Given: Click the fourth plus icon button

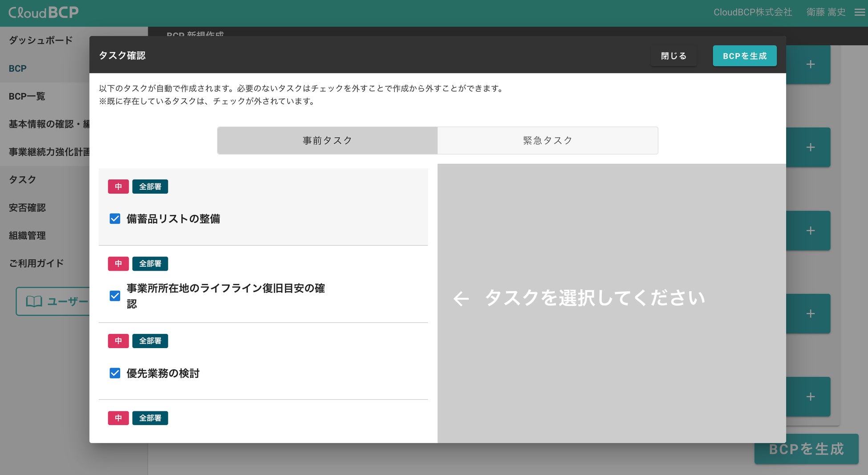Looking at the screenshot, I should pos(810,313).
